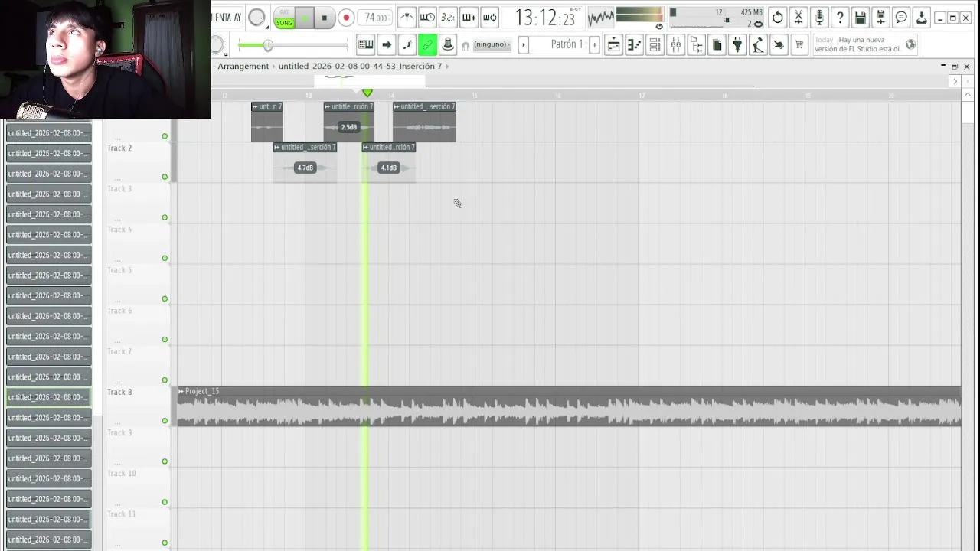Enable wait for input before recording
The width and height of the screenshot is (980, 551).
click(x=427, y=17)
